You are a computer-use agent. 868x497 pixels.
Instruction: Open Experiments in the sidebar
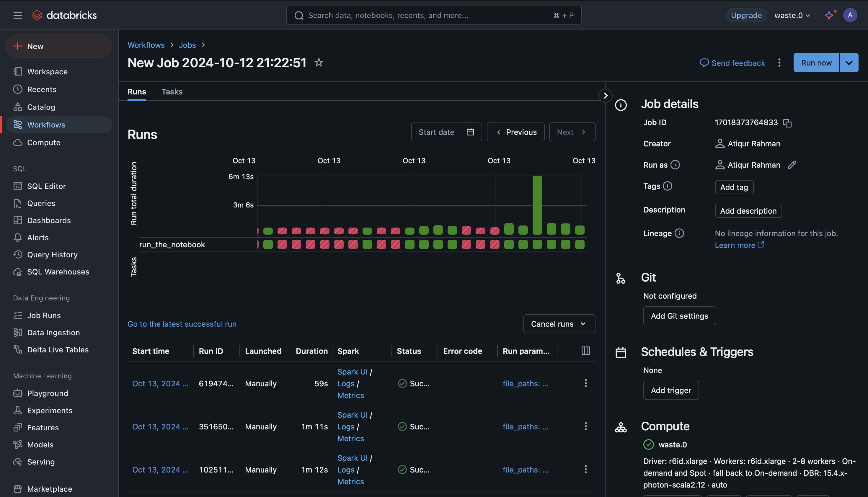coord(59,410)
